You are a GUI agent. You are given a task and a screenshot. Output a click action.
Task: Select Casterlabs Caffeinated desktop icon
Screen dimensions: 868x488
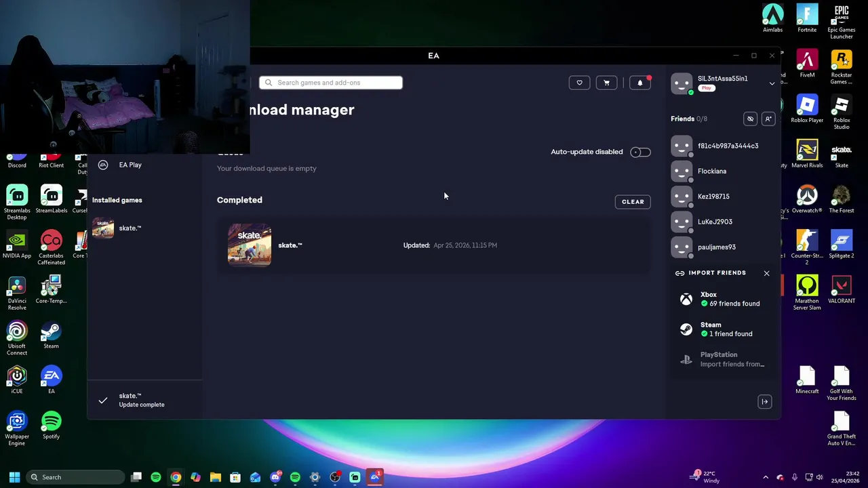click(51, 247)
